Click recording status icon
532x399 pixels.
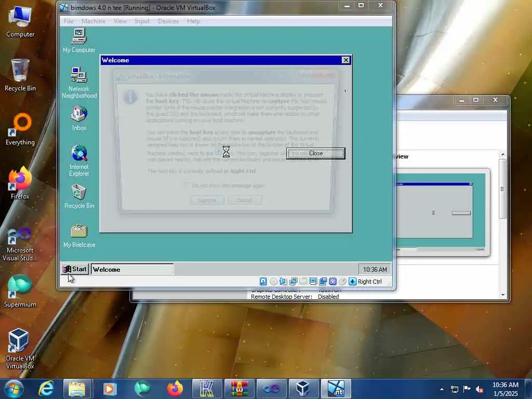(323, 281)
